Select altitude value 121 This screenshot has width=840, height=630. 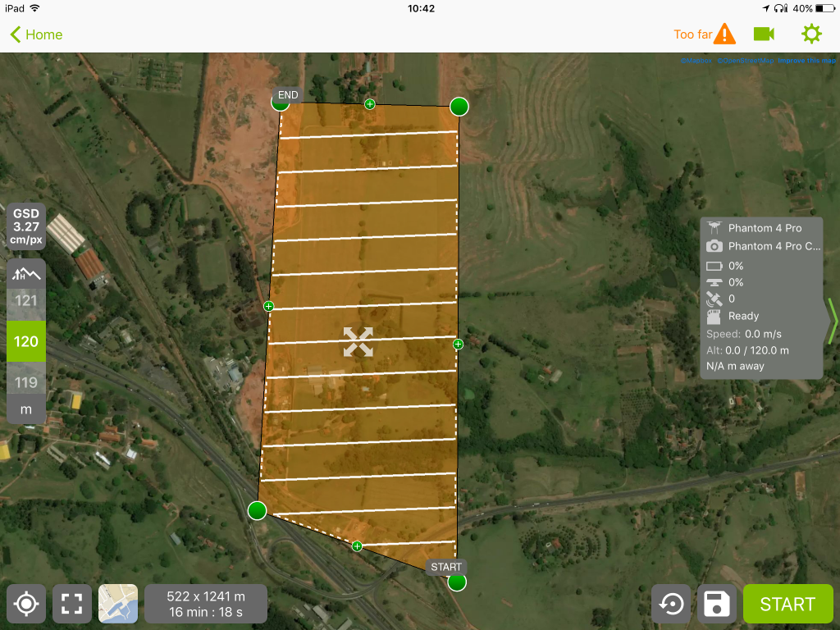[25, 300]
